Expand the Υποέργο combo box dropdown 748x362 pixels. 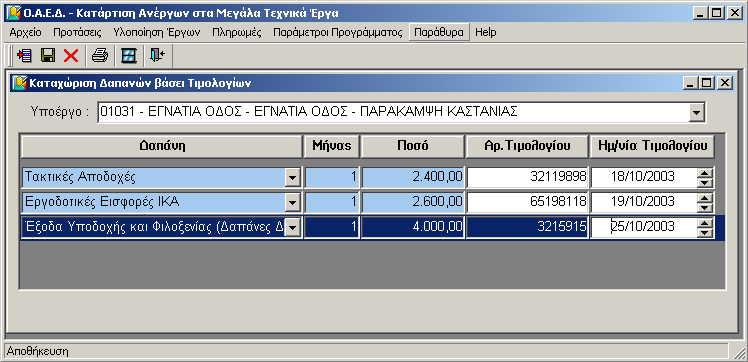click(x=697, y=113)
